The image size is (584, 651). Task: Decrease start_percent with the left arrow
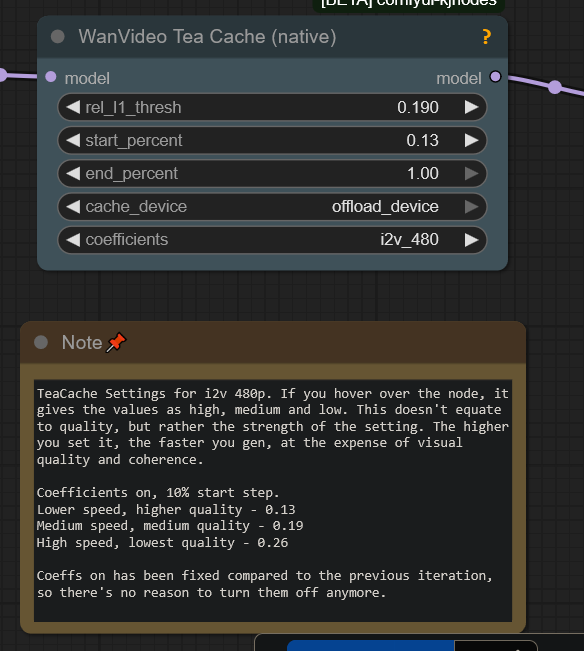(73, 140)
